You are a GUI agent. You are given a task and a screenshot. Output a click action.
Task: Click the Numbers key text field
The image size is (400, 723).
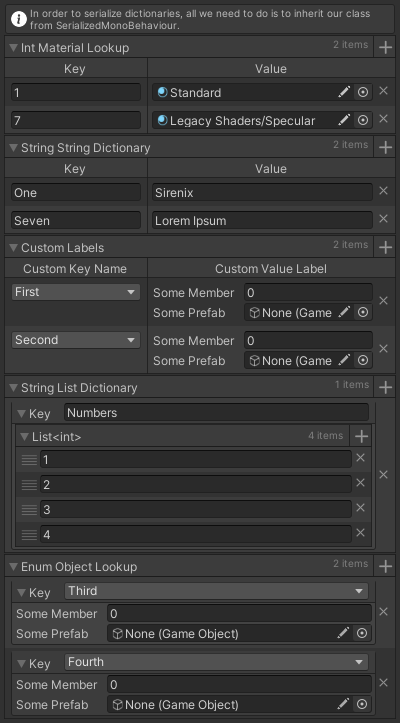(x=216, y=413)
